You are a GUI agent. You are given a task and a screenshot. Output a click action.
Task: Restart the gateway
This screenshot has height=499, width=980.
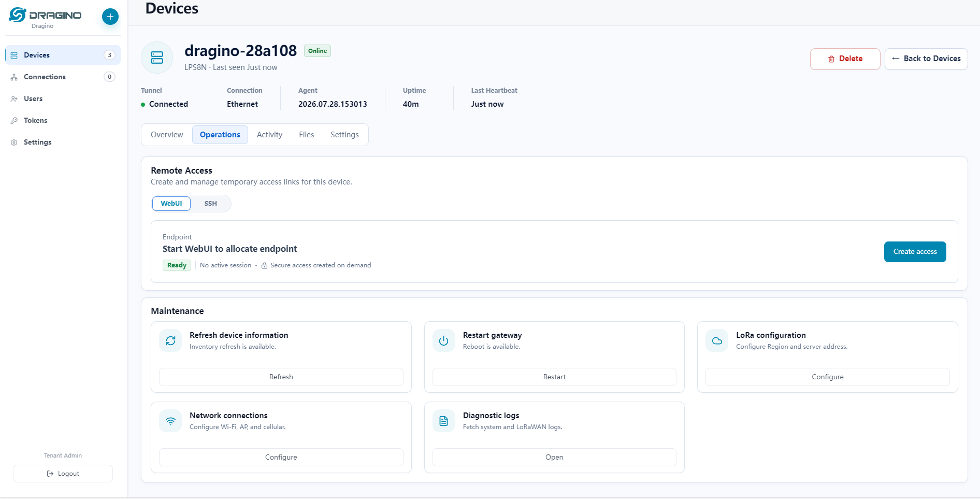(x=554, y=377)
